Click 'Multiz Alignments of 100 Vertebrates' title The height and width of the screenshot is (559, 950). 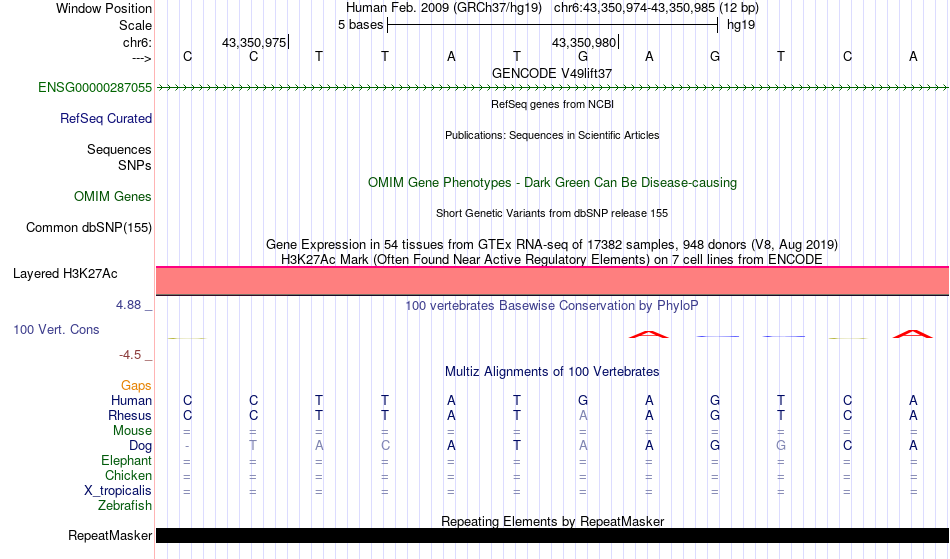pos(552,371)
